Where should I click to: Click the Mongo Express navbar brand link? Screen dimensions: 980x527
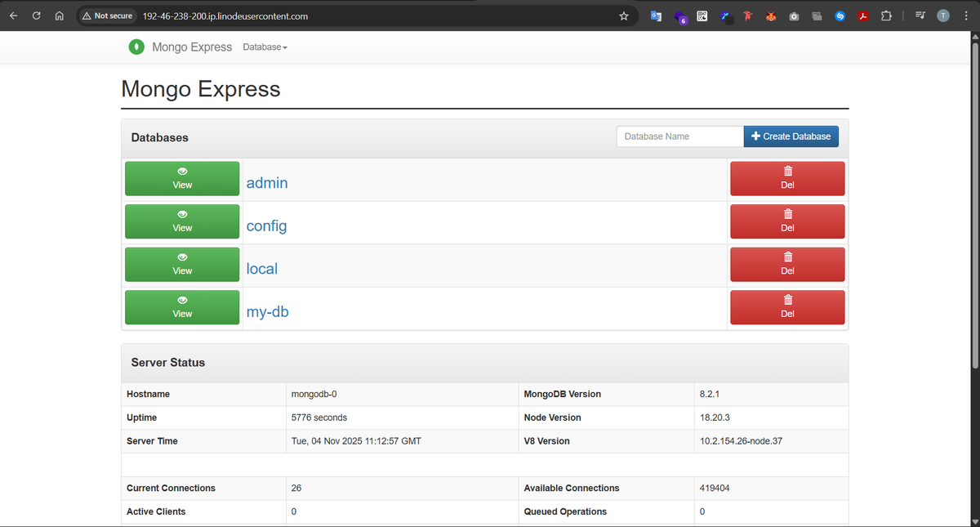click(192, 47)
